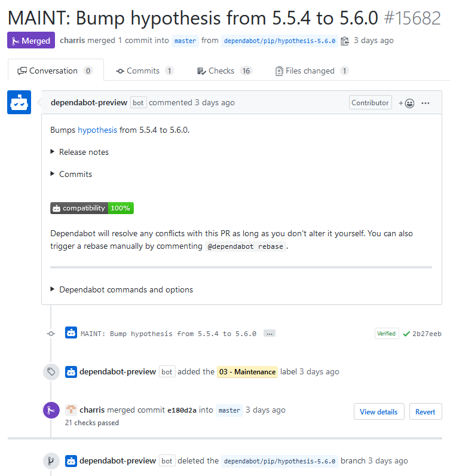This screenshot has width=450, height=476.
Task: Open commit 2b27eeb
Action: (x=427, y=334)
